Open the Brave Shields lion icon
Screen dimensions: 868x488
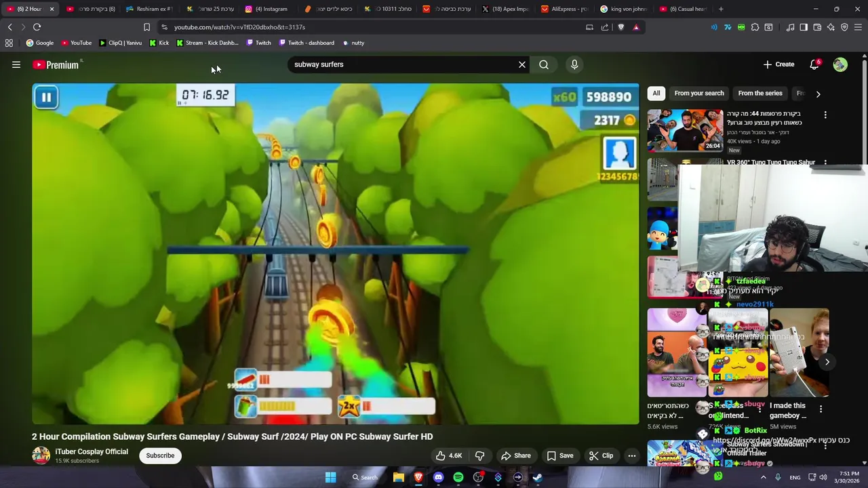[620, 27]
